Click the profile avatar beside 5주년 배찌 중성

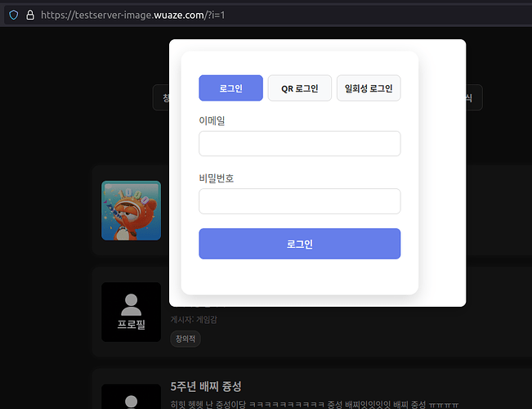coord(131,397)
